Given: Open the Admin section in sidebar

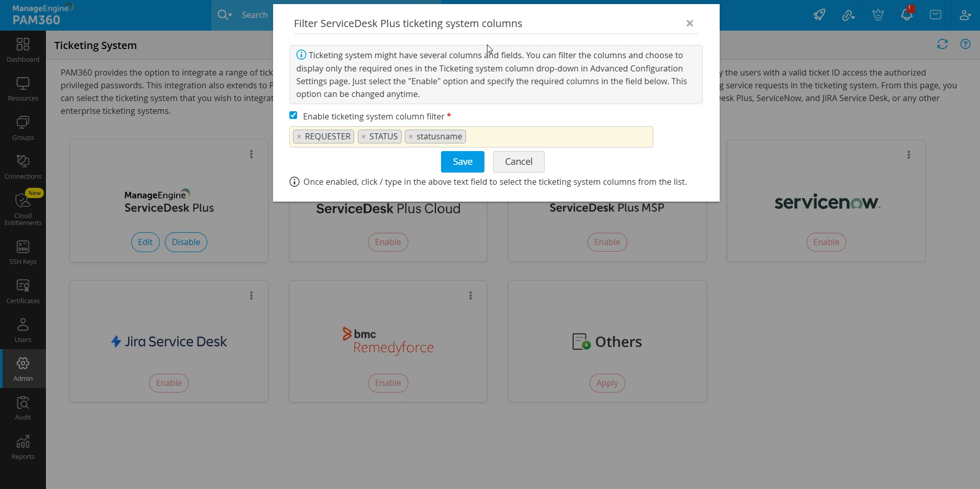Looking at the screenshot, I should 22,369.
